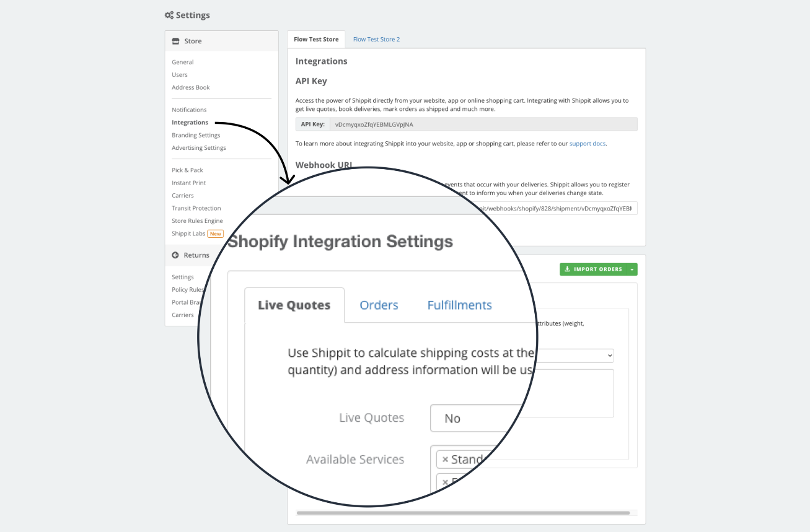The height and width of the screenshot is (532, 810).
Task: Click the API Key heading
Action: pyautogui.click(x=311, y=81)
